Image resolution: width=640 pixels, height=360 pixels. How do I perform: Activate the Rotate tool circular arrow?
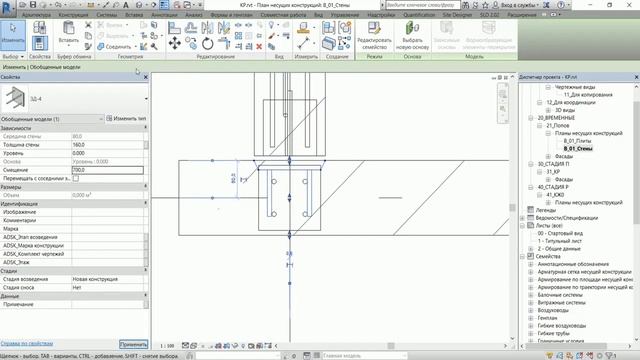pyautogui.click(x=207, y=43)
